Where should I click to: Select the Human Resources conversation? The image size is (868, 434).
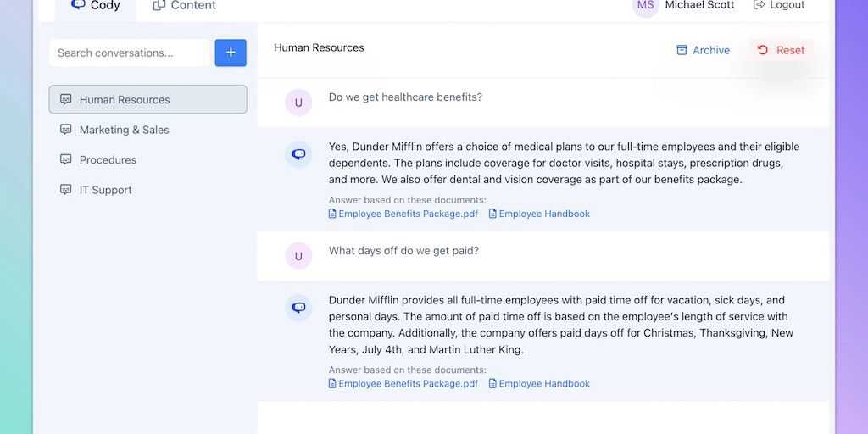(x=125, y=99)
